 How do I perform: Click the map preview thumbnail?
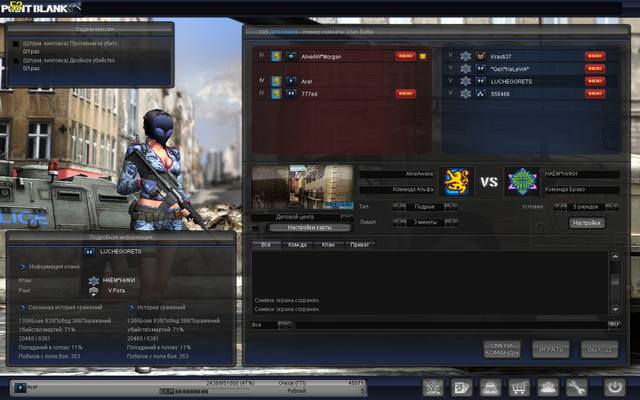(x=302, y=187)
